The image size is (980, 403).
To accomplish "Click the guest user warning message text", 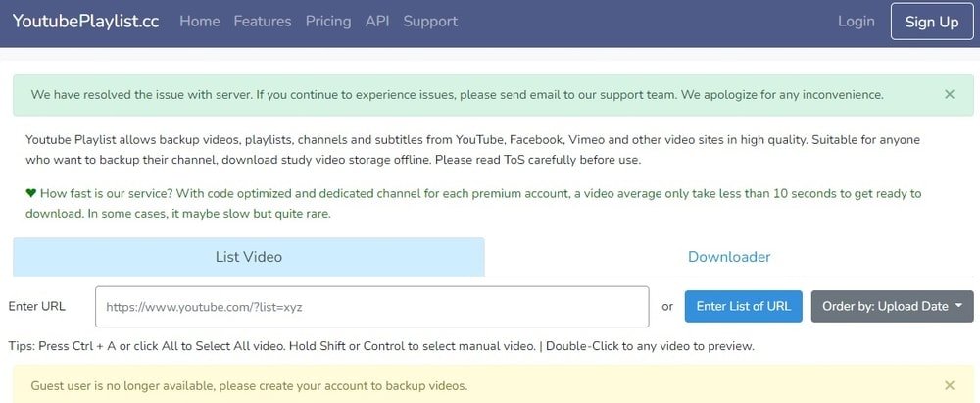I will click(x=249, y=385).
